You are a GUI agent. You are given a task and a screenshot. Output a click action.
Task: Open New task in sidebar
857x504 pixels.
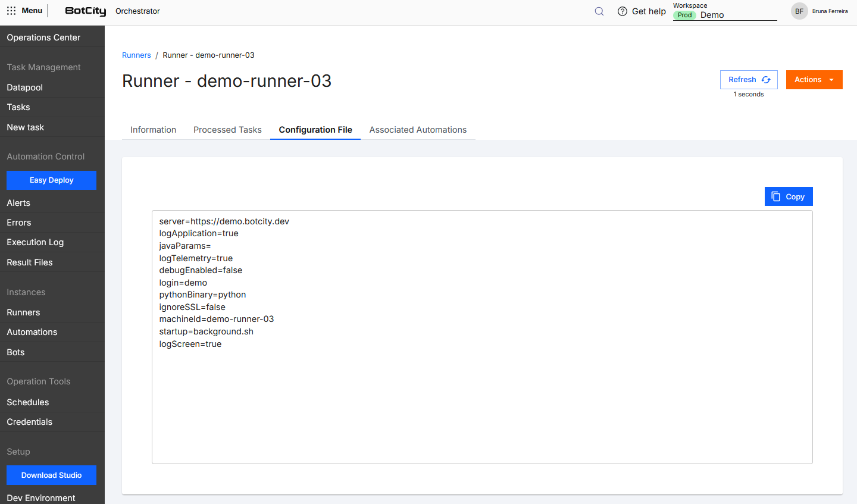coord(52,127)
